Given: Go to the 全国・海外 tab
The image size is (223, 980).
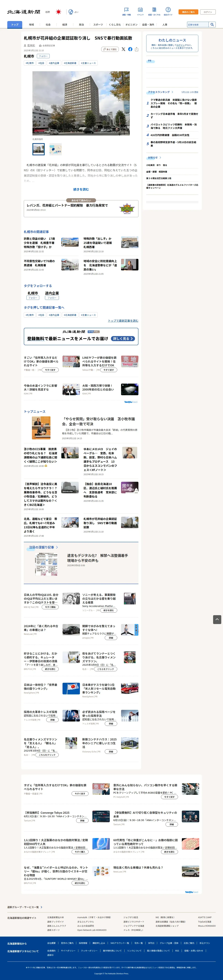Looking at the screenshot, I should [x=148, y=25].
